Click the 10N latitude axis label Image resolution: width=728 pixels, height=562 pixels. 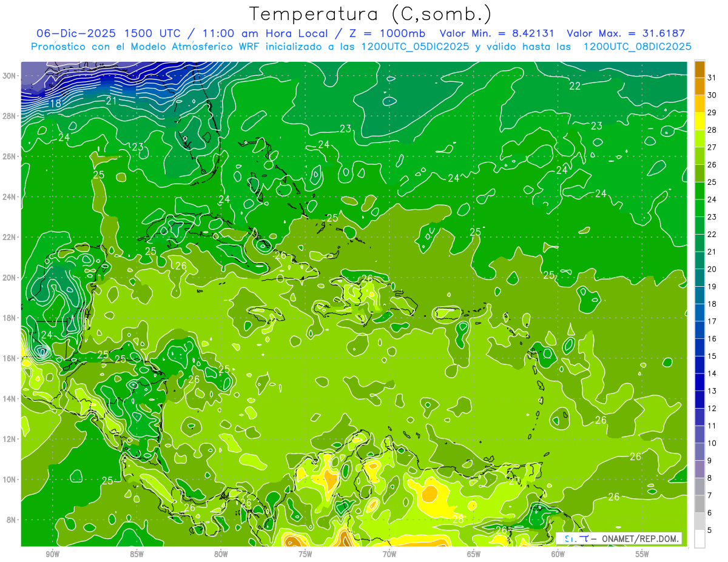(x=10, y=479)
